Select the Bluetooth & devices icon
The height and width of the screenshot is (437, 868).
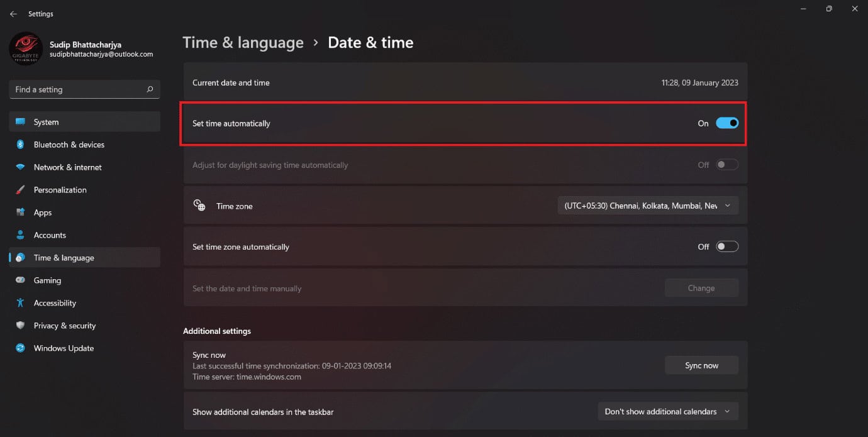click(21, 145)
